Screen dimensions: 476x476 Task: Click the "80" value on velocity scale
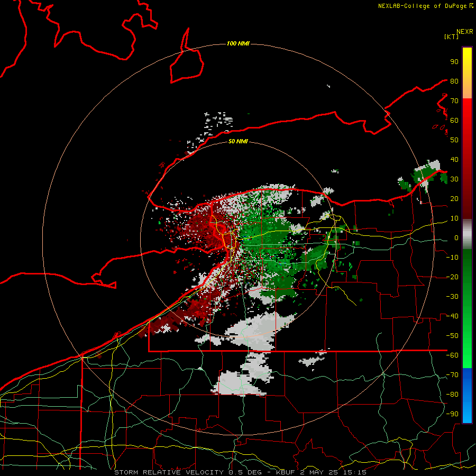point(454,81)
